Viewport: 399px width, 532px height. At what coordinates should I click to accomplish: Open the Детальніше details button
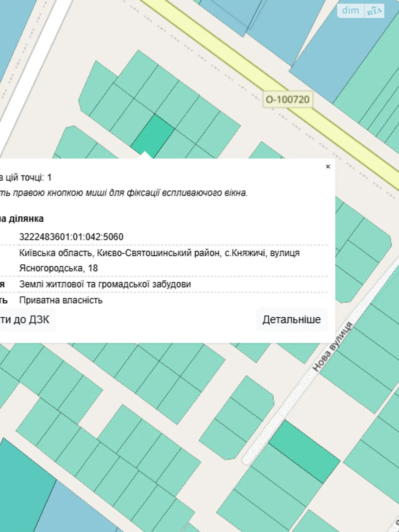click(x=291, y=320)
